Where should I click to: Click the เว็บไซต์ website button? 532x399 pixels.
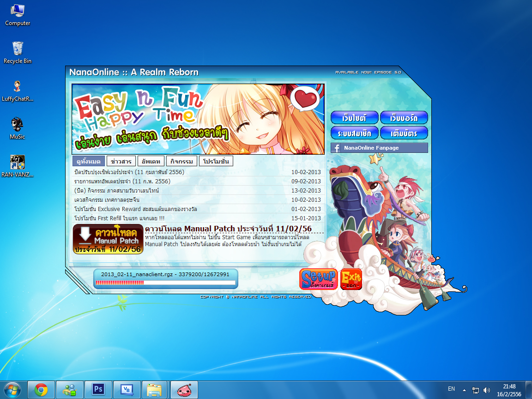(x=355, y=118)
